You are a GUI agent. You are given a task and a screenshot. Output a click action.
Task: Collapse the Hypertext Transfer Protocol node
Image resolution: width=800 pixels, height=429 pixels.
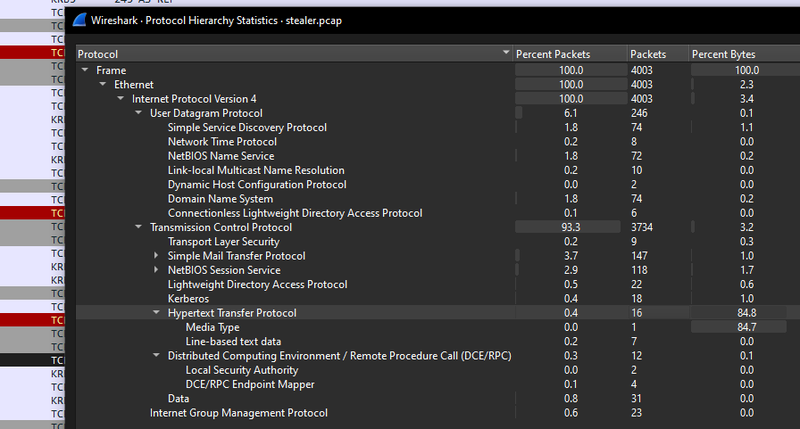(156, 313)
